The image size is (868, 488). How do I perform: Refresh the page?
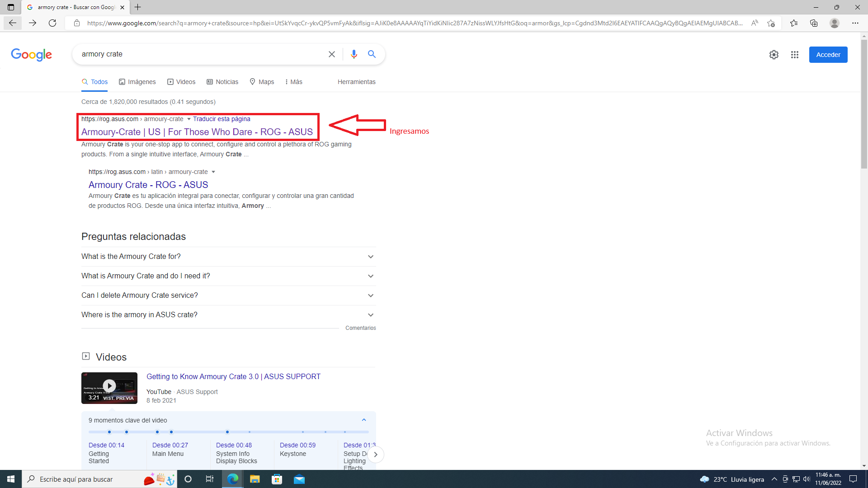click(x=52, y=23)
